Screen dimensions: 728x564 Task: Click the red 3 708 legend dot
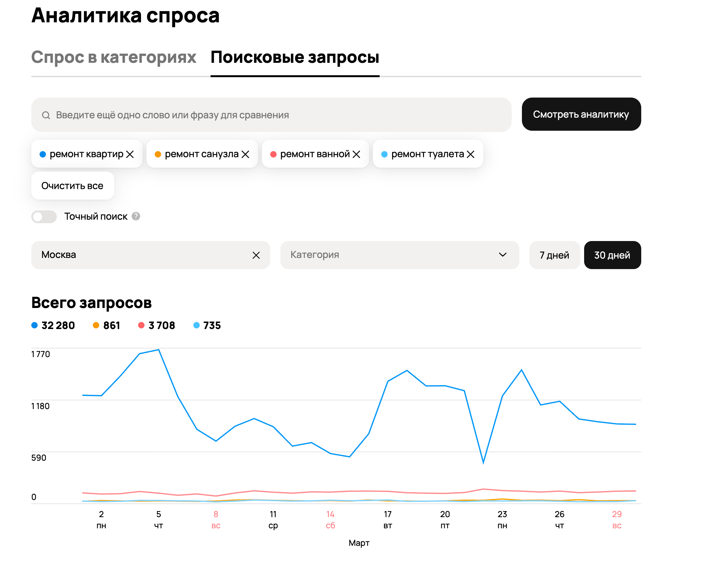(x=141, y=325)
